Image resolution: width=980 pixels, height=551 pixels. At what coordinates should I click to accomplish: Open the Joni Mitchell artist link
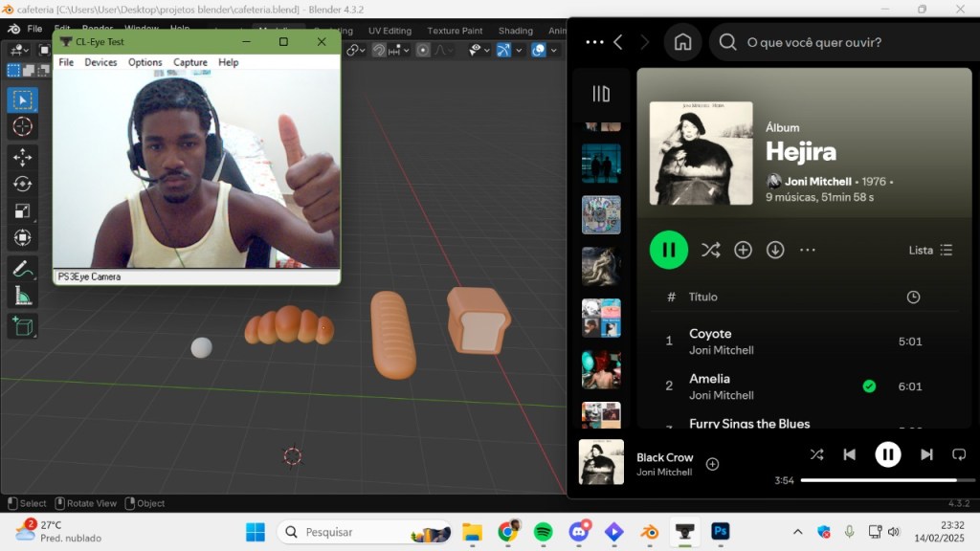coord(818,182)
